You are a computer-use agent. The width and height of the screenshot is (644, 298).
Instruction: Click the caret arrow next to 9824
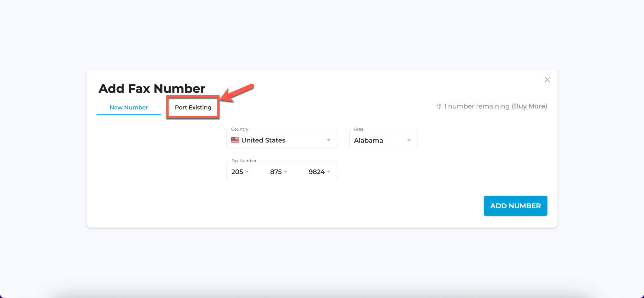point(328,172)
